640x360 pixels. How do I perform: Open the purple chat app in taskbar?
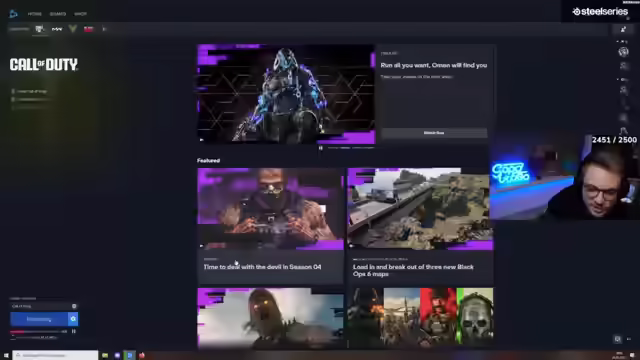tap(117, 356)
